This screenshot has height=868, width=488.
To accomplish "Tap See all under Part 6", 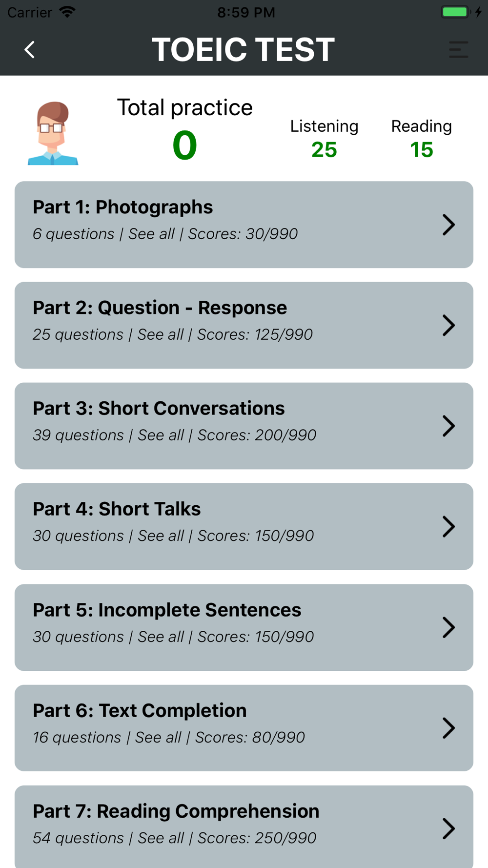I will tap(158, 737).
